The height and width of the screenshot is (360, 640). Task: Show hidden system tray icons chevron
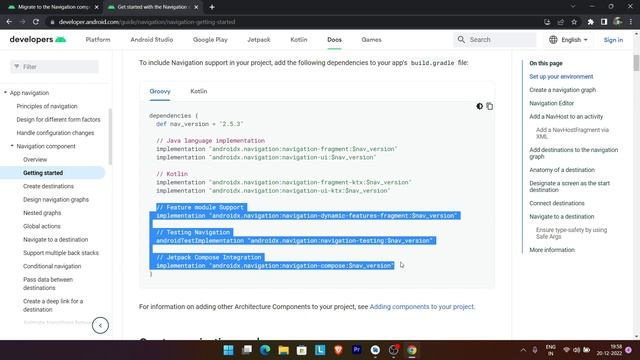(523, 350)
